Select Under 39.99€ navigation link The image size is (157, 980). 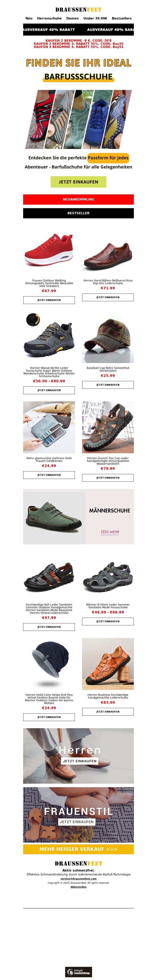click(x=95, y=18)
